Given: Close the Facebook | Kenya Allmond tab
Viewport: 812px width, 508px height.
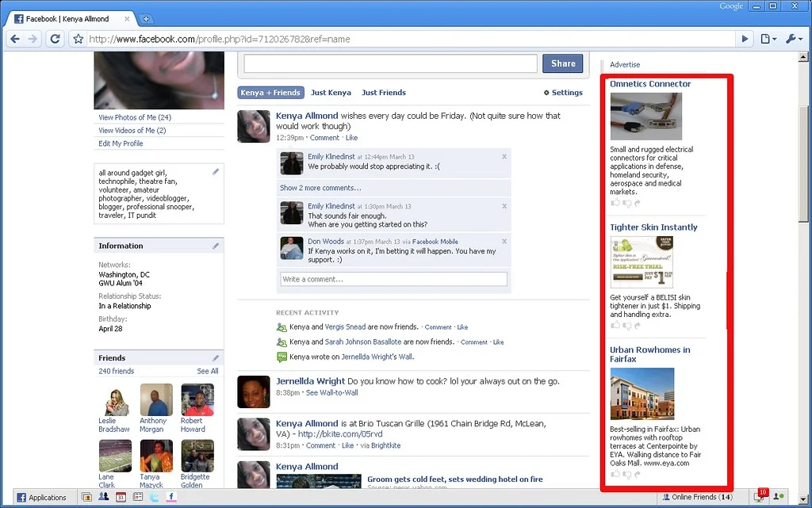Looking at the screenshot, I should click(127, 18).
